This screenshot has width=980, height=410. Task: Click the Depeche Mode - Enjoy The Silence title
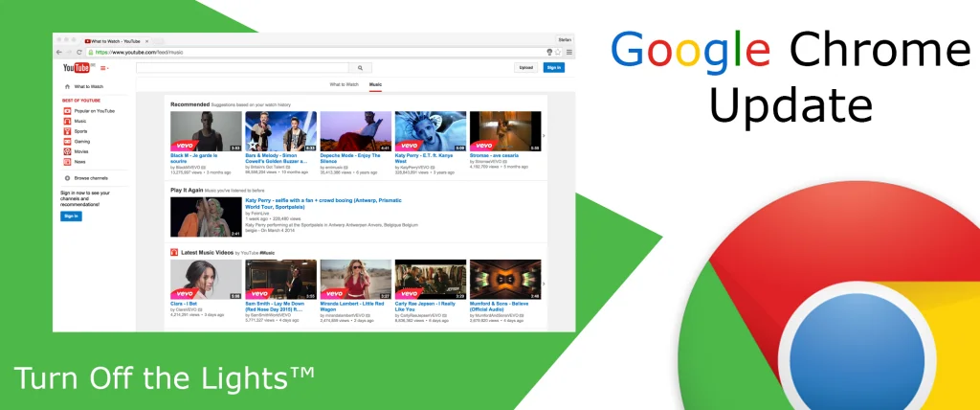350,158
